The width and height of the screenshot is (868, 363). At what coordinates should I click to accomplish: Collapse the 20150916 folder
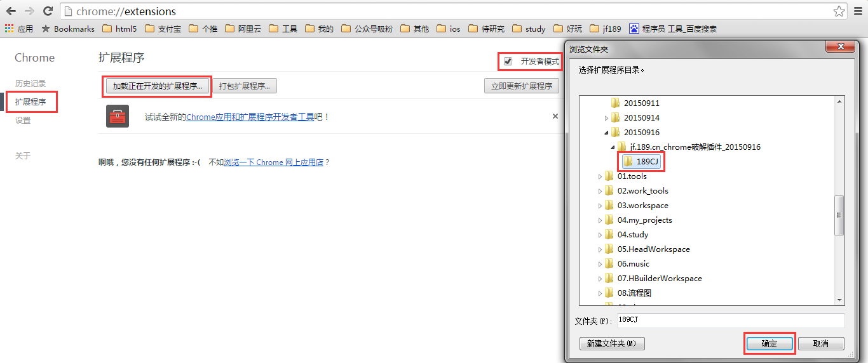pyautogui.click(x=606, y=133)
